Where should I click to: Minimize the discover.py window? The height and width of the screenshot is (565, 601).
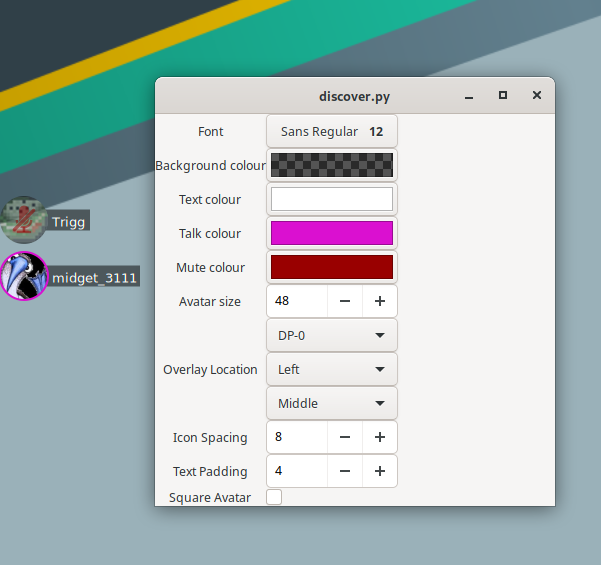pyautogui.click(x=469, y=96)
